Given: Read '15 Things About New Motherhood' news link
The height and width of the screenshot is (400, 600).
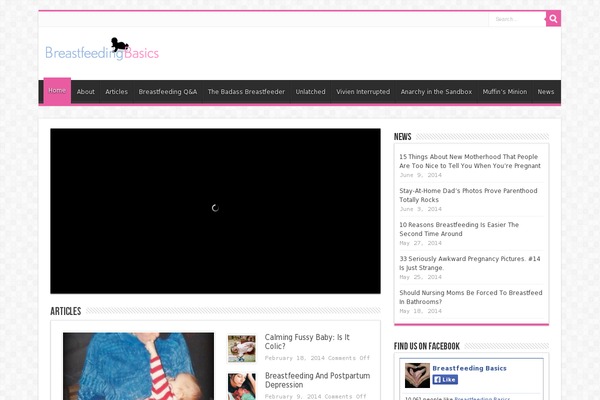Looking at the screenshot, I should 470,161.
